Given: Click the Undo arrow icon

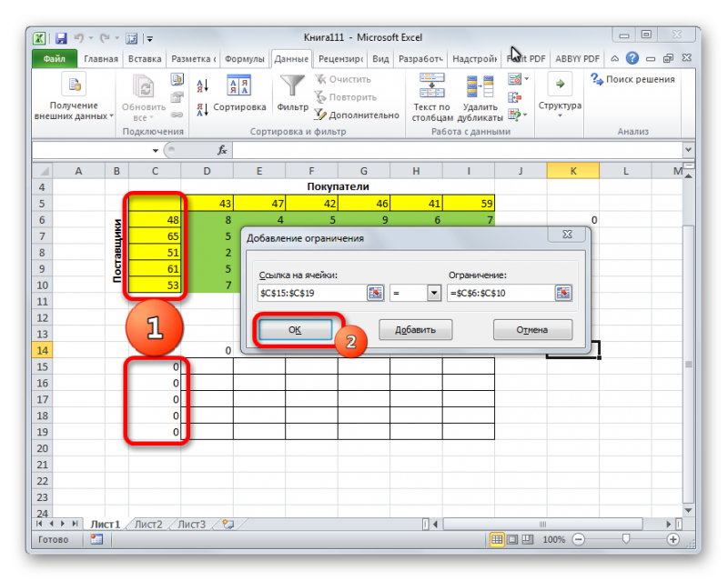Looking at the screenshot, I should click(x=79, y=38).
